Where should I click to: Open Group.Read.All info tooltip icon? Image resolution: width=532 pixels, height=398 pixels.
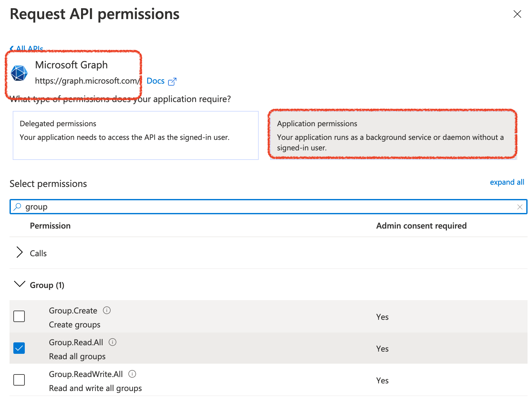[113, 342]
